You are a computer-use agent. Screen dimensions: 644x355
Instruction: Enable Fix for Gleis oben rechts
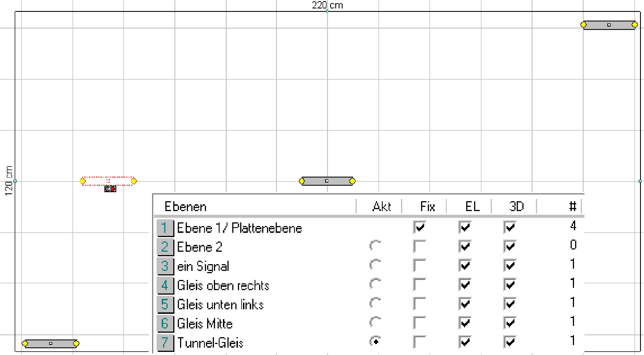(419, 284)
